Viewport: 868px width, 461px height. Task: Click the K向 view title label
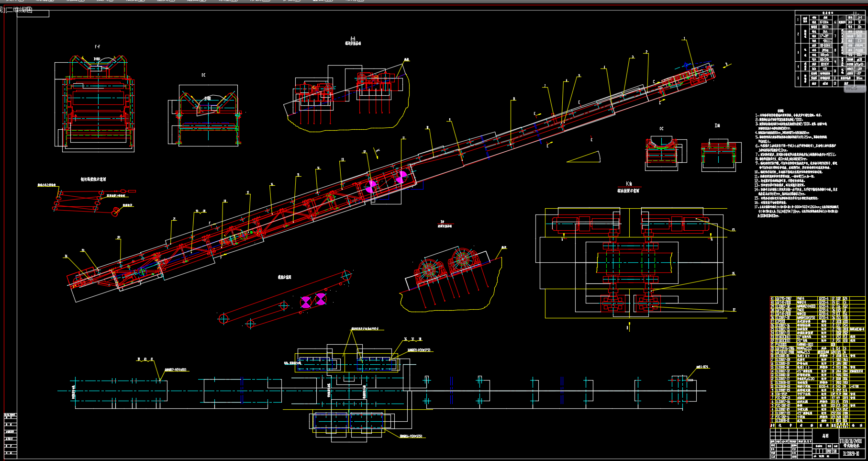coord(628,184)
